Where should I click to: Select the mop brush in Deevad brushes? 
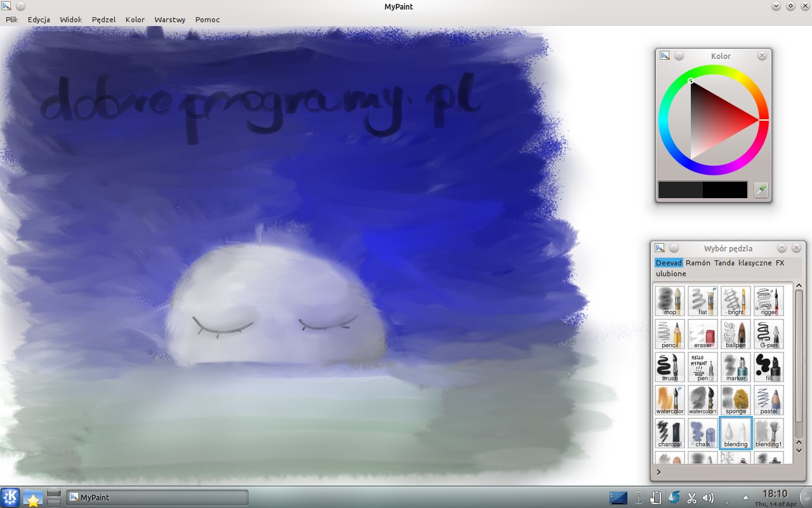pos(669,300)
